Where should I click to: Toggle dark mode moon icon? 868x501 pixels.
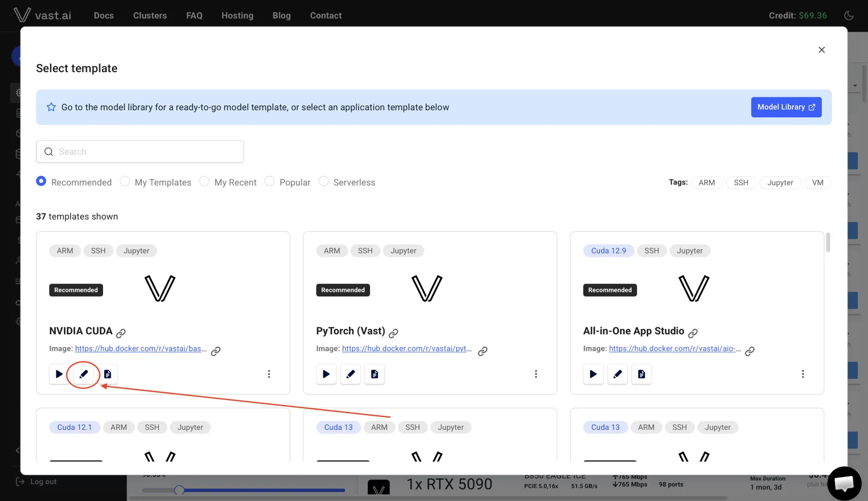(x=849, y=15)
